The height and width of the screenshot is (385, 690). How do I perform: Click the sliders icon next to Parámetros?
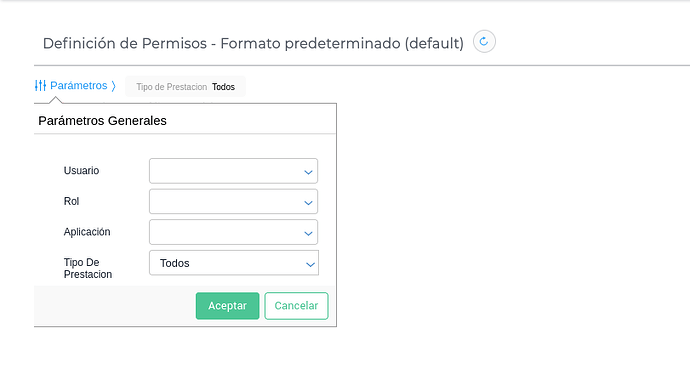click(40, 85)
